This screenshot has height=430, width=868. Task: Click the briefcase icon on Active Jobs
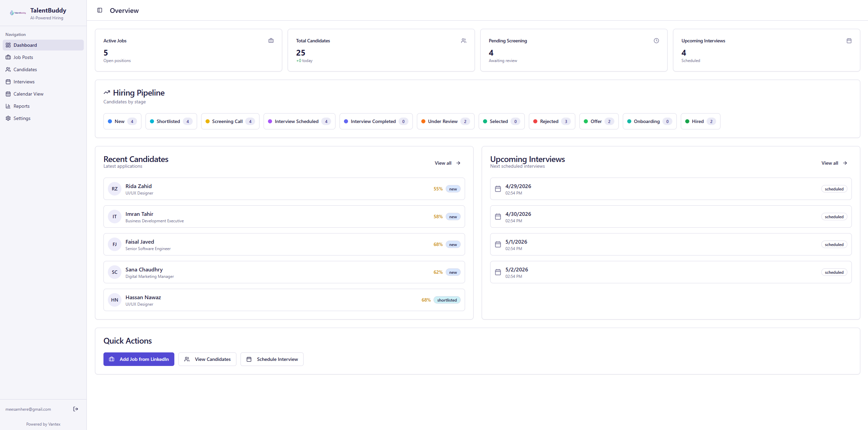click(x=271, y=41)
